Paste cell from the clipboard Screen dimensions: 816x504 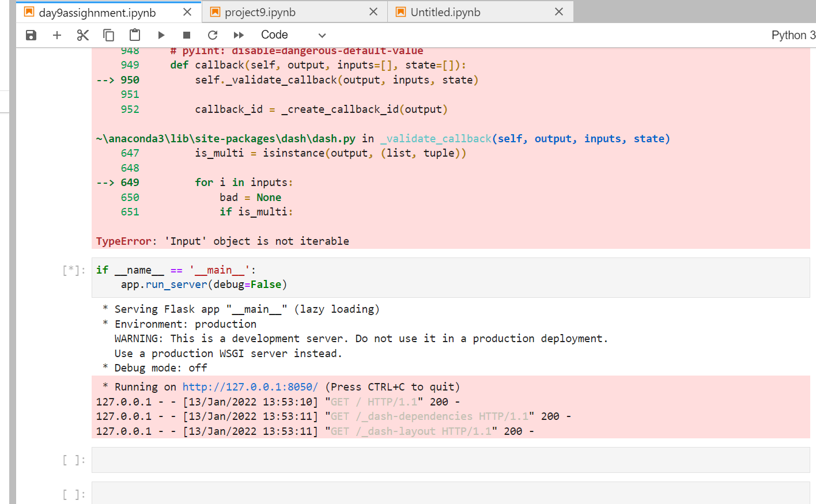click(x=134, y=35)
